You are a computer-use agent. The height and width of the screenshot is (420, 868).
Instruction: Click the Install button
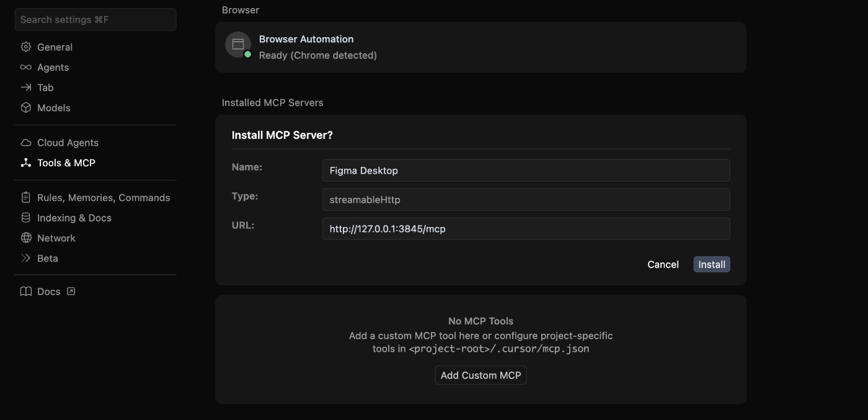click(712, 264)
